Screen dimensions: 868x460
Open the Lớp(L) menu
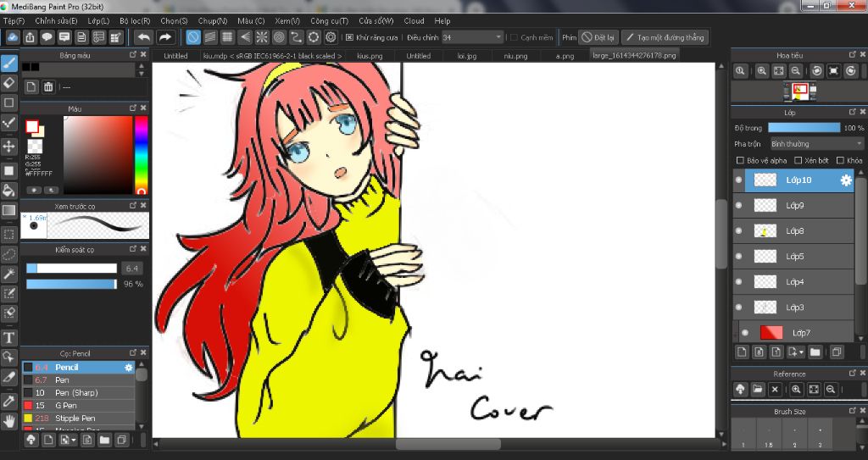pyautogui.click(x=98, y=20)
